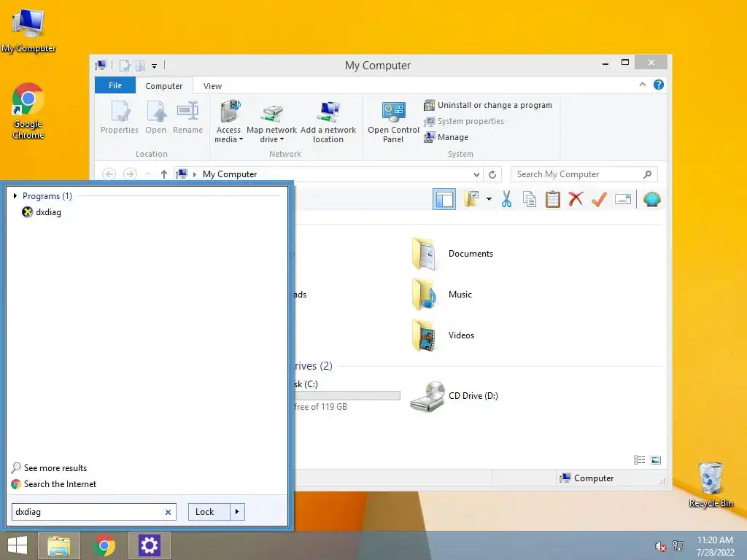Click Map network drive in ribbon
This screenshot has width=747, height=560.
(271, 122)
